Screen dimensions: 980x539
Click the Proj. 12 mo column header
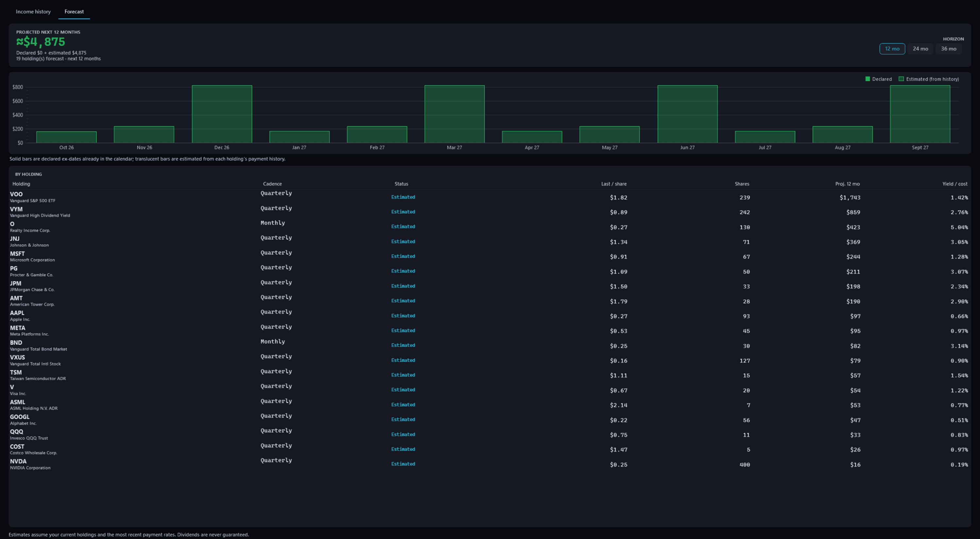(x=847, y=184)
